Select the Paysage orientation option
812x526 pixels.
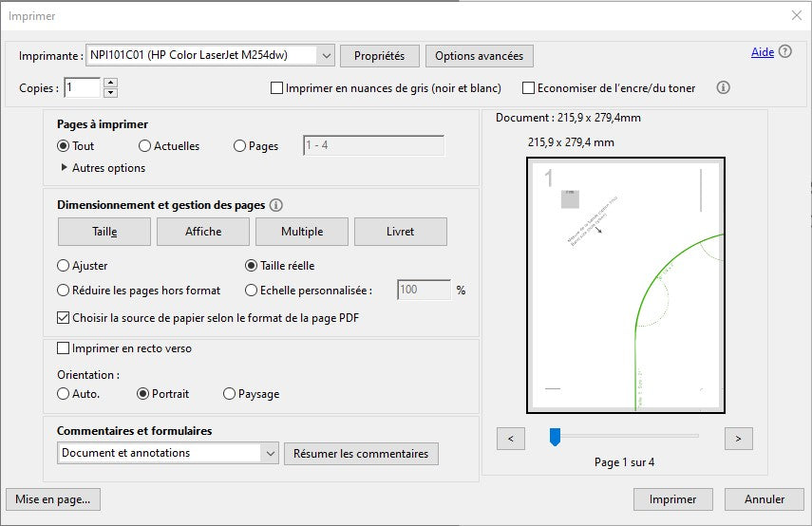tap(230, 394)
